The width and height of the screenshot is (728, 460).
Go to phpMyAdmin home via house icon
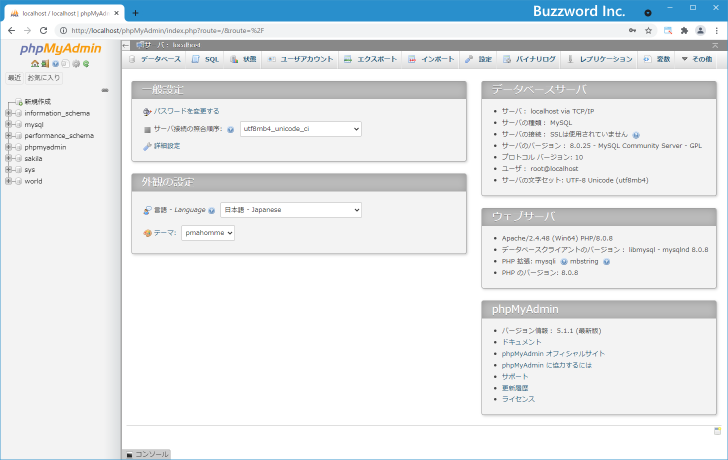click(35, 64)
